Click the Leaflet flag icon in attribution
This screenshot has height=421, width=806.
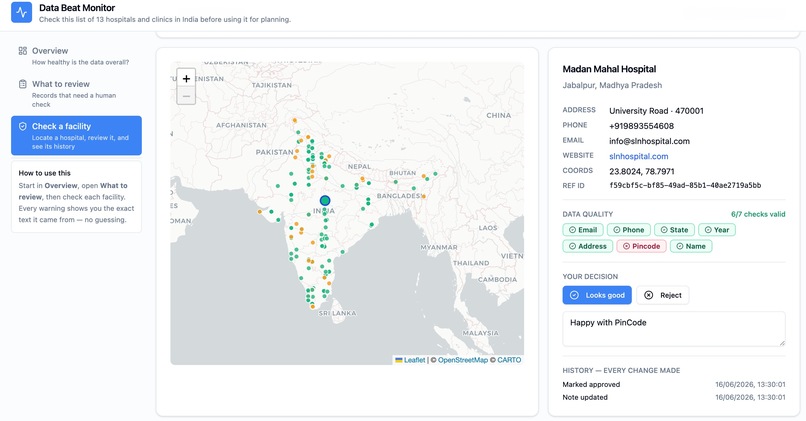(398, 360)
